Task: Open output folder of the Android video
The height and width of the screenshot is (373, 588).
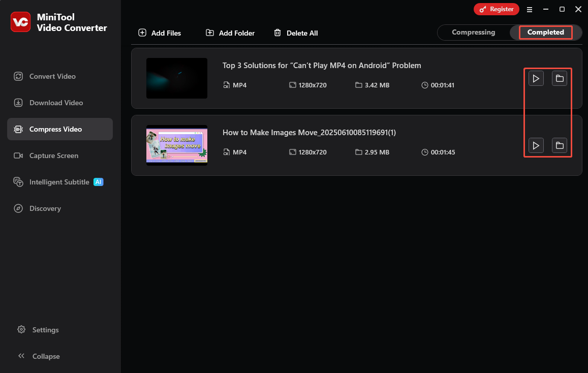Action: (x=560, y=78)
